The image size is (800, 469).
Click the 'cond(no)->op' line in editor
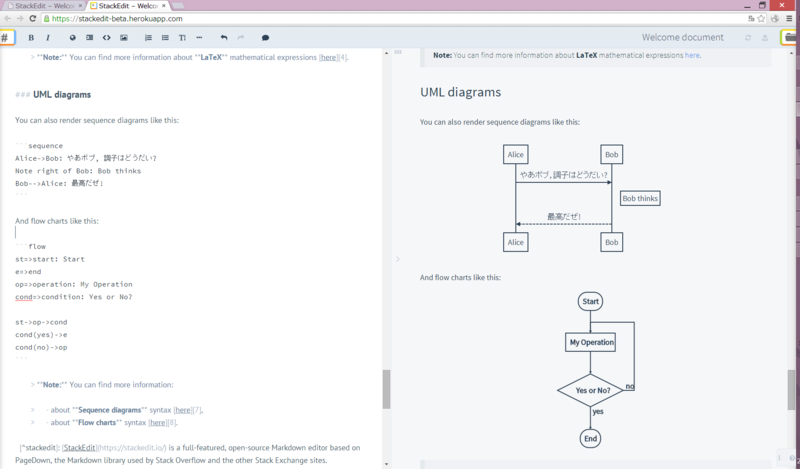41,348
